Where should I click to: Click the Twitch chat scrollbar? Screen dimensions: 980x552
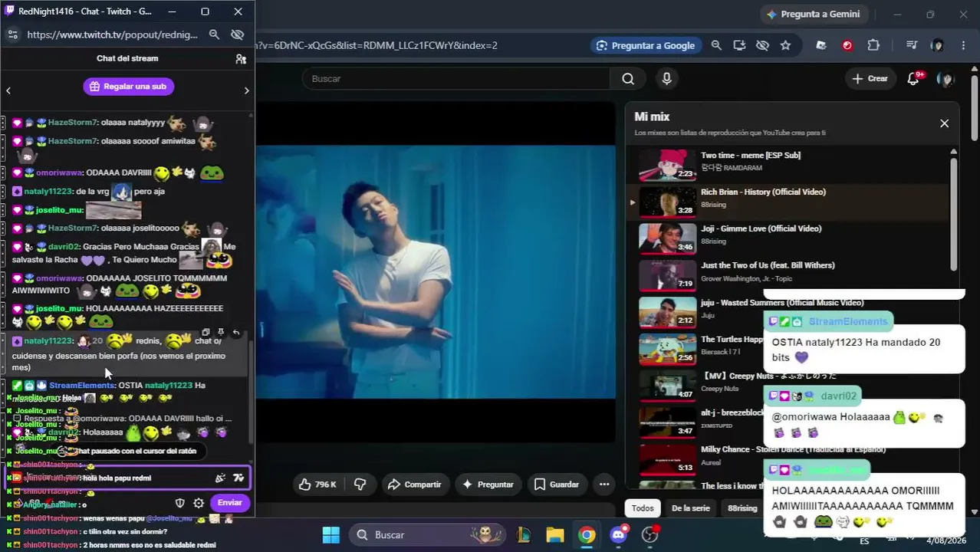251,391
